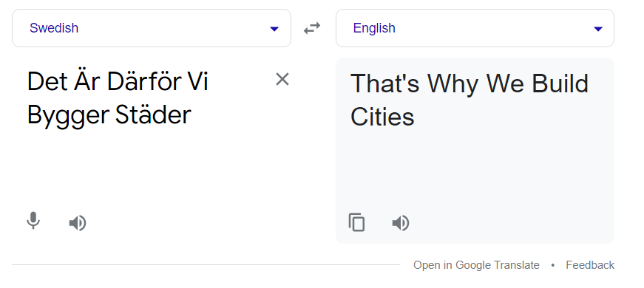Open the Feedback link
Screen dimensions: 644x288
point(590,265)
